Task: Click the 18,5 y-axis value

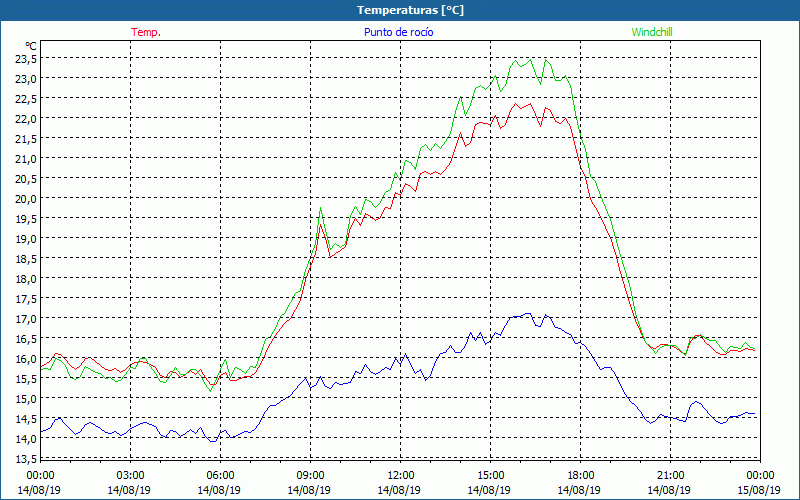Action: point(26,259)
